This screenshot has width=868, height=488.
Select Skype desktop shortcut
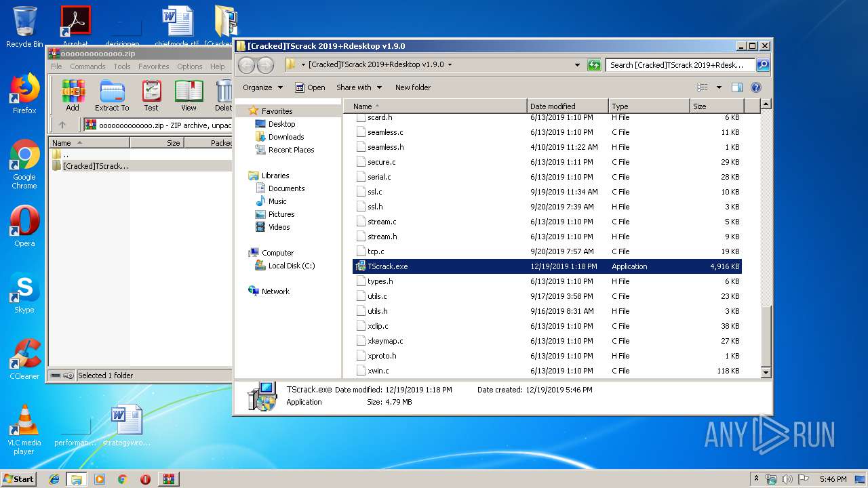[24, 293]
